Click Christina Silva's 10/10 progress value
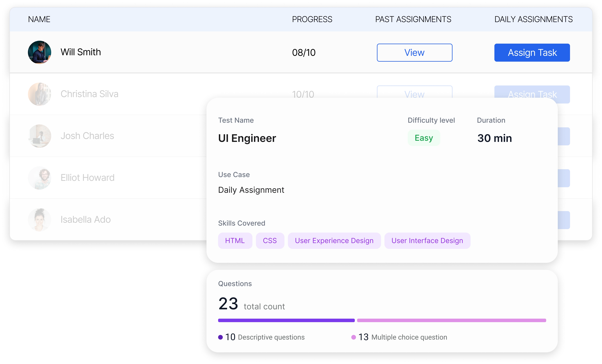This screenshot has height=364, width=602. coord(303,94)
